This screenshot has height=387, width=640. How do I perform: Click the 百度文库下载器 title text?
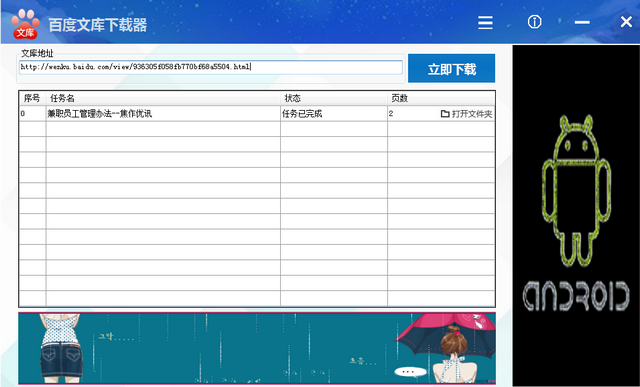click(98, 25)
